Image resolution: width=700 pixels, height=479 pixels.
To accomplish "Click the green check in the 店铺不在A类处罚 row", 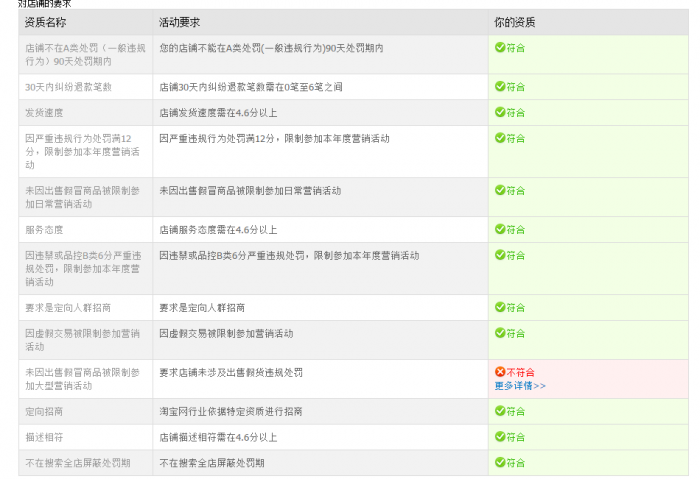I will pos(500,47).
